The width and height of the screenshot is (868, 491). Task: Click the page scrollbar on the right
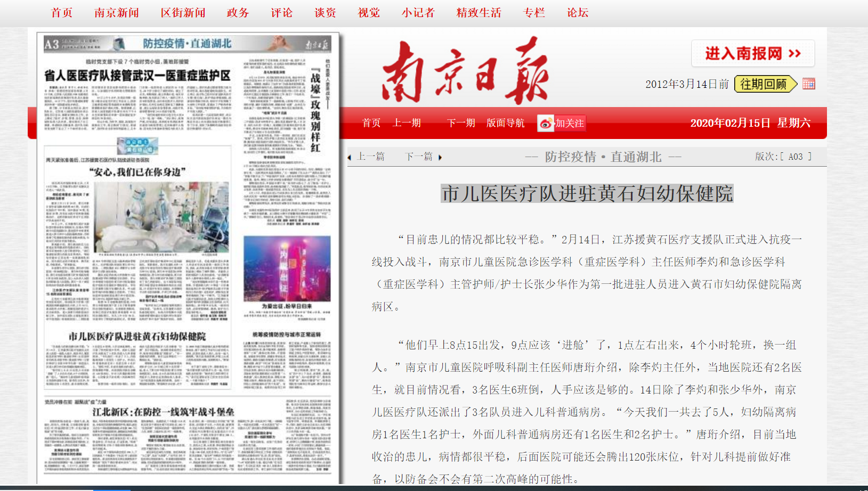(865, 245)
